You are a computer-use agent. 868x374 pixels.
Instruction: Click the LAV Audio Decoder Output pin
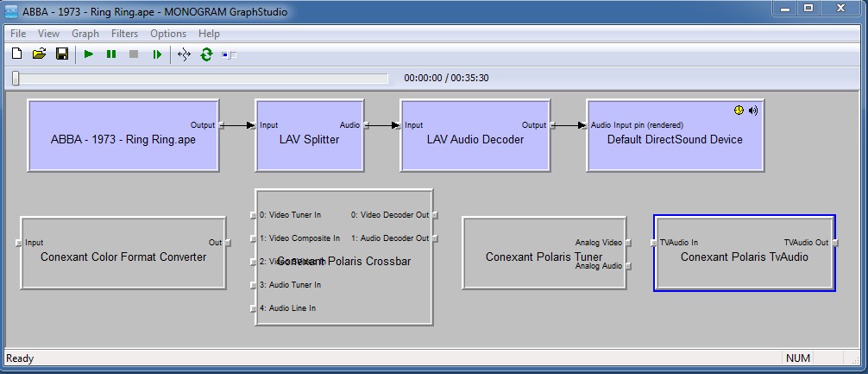pyautogui.click(x=552, y=125)
